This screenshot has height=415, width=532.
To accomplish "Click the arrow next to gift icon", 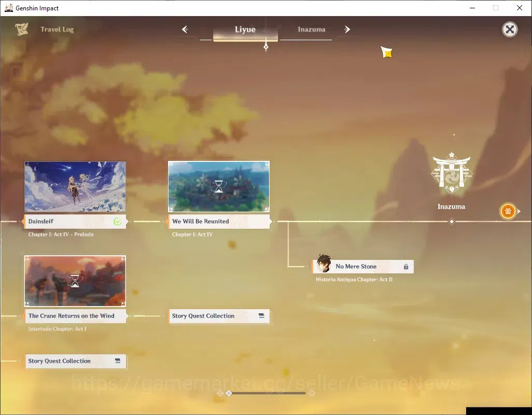I will [519, 212].
